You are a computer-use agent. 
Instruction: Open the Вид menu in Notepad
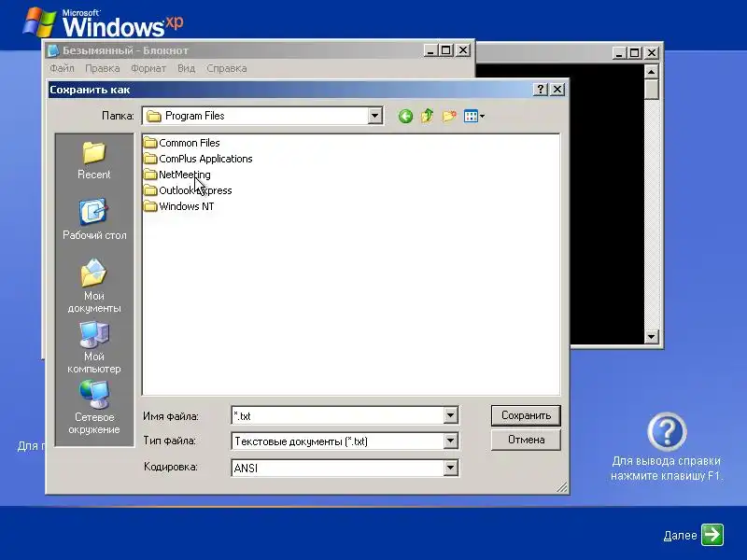[186, 68]
